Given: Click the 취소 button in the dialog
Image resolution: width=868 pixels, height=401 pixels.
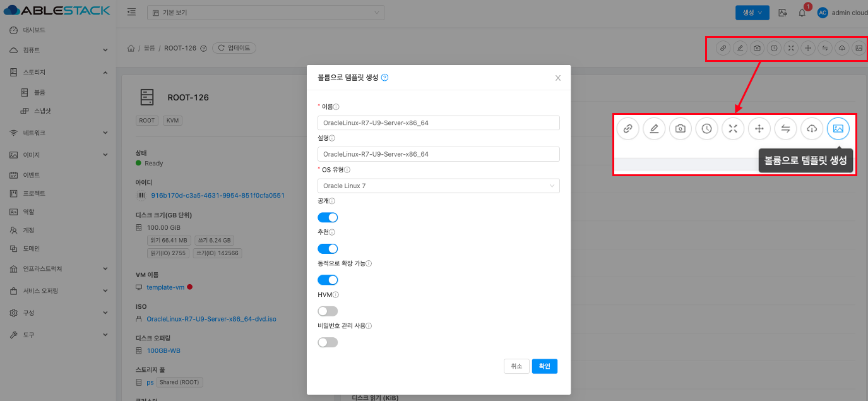Looking at the screenshot, I should pos(516,366).
